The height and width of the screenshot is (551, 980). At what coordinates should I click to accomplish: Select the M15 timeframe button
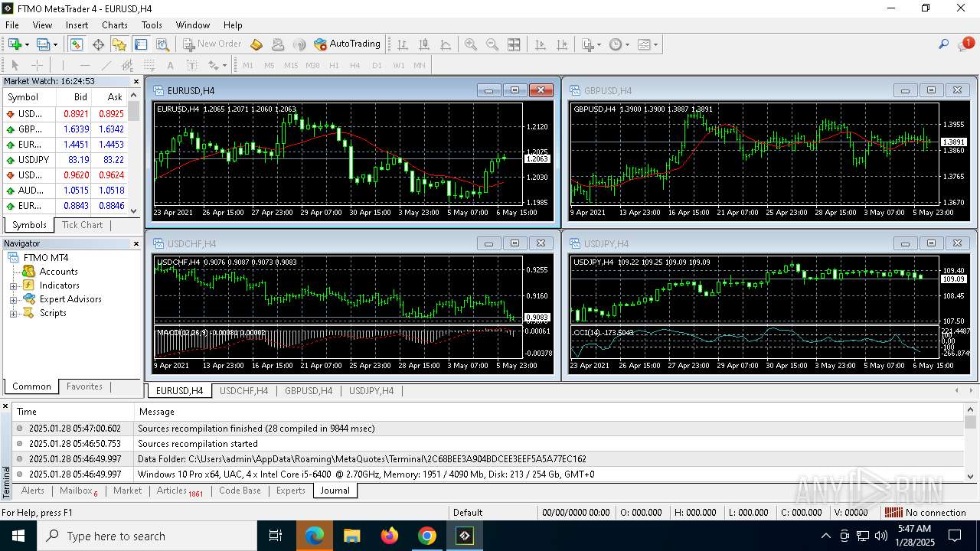[291, 65]
